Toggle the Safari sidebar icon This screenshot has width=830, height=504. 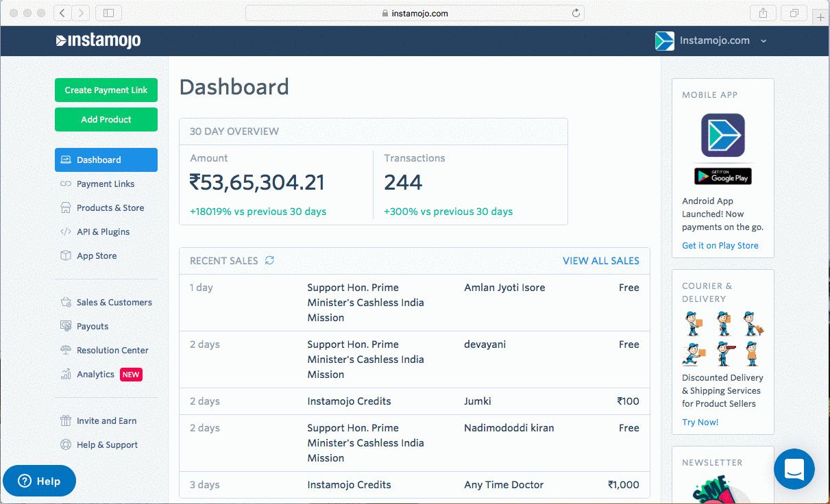(x=108, y=13)
